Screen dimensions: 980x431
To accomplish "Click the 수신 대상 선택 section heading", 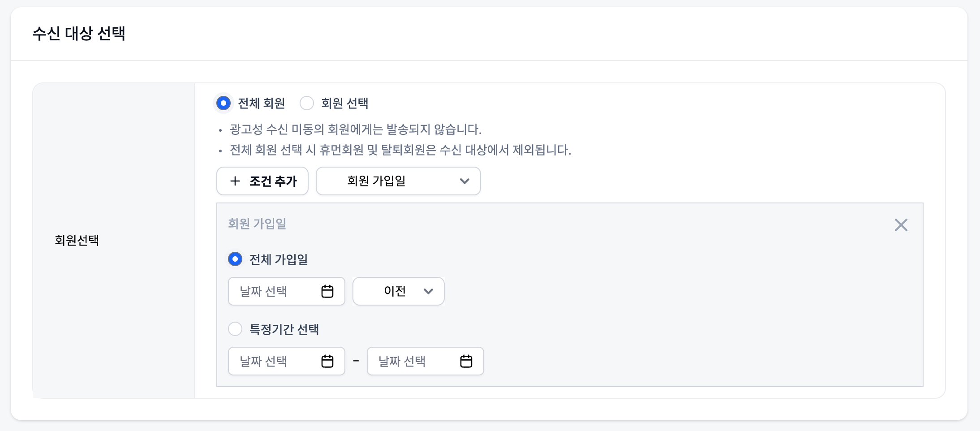I will pos(79,33).
